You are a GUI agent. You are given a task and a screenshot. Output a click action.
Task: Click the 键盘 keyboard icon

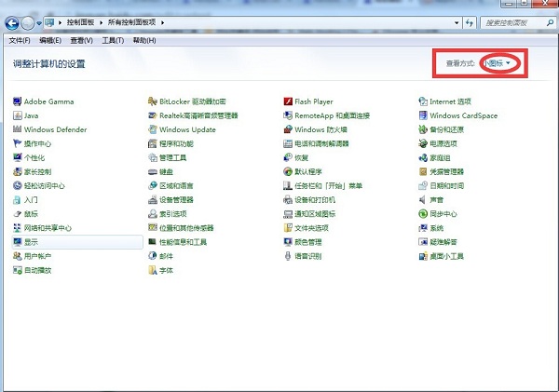click(x=153, y=171)
